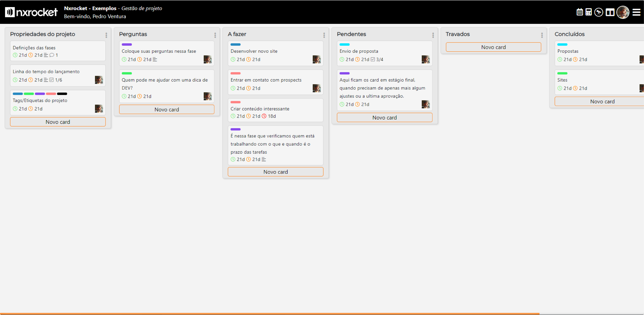Click the telescope explore icon
This screenshot has height=315, width=644.
coord(598,12)
